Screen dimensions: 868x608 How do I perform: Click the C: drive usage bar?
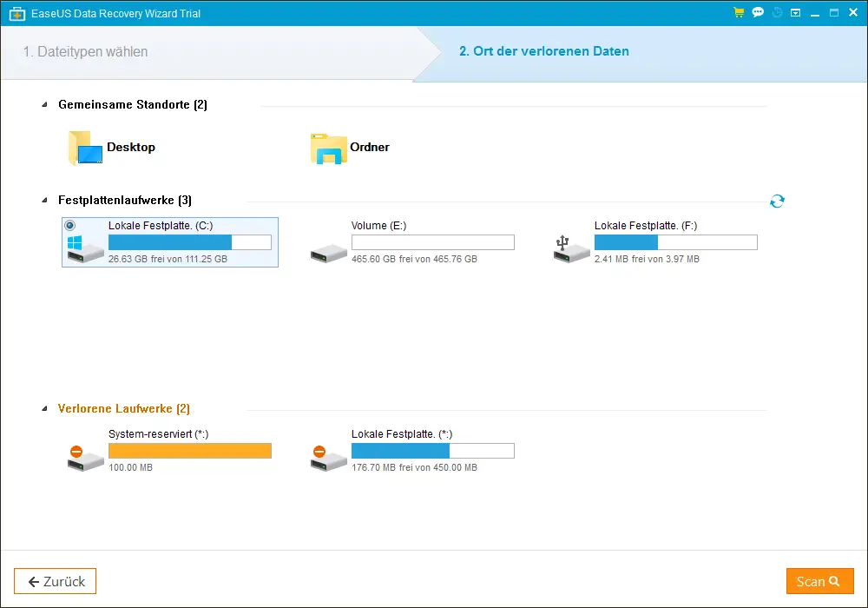pos(190,242)
